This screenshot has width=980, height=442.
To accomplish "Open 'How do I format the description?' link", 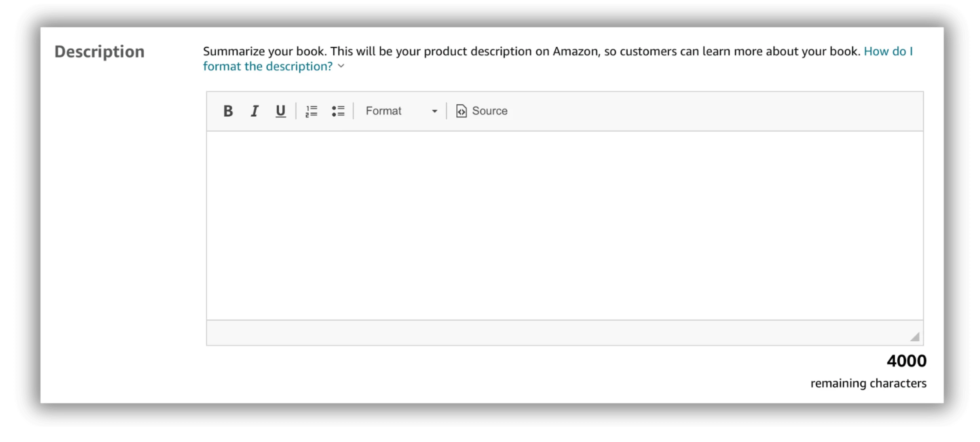I will click(x=558, y=59).
